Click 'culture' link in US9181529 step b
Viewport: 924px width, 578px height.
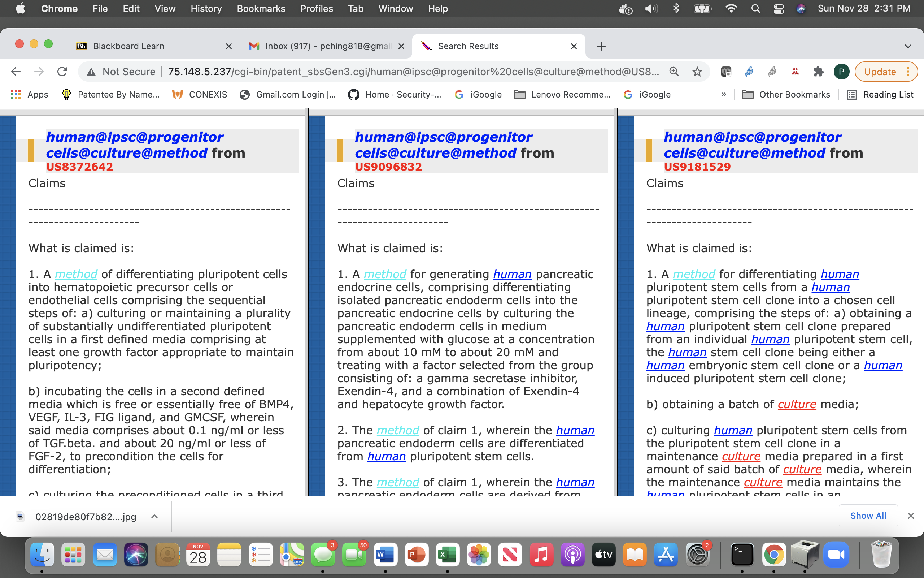coord(797,404)
